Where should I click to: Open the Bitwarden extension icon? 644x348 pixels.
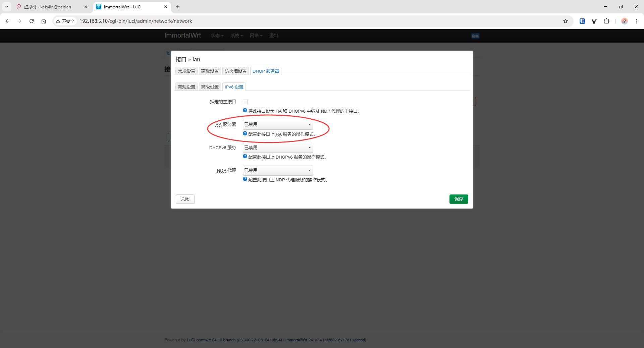(x=582, y=21)
